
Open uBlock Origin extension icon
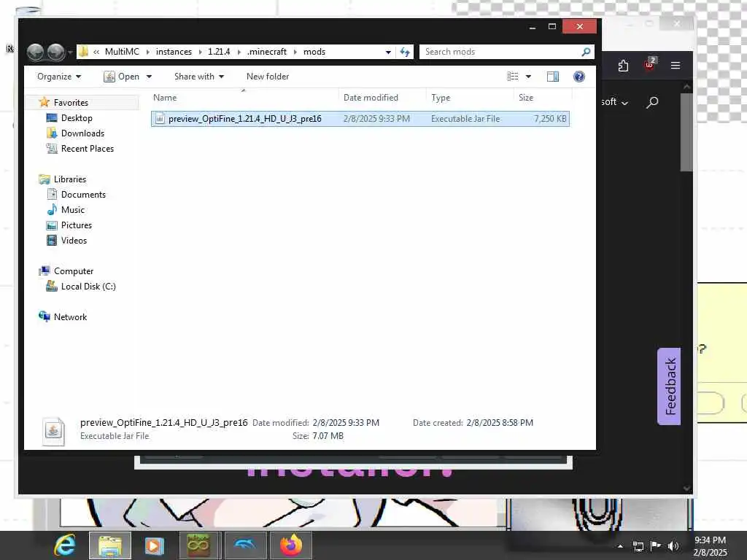tap(649, 65)
